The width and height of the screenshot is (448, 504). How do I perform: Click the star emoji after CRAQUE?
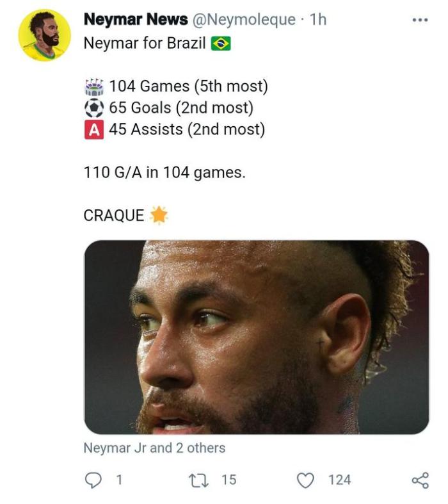tap(159, 216)
